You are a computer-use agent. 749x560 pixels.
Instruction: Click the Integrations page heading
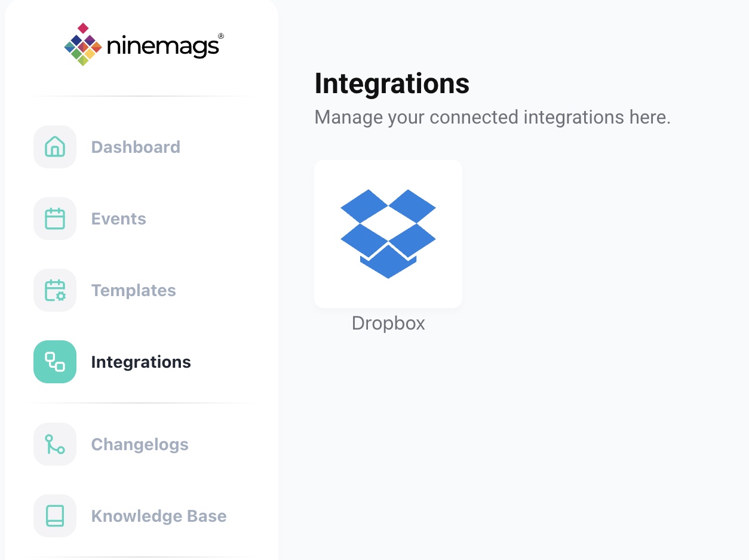tap(392, 84)
